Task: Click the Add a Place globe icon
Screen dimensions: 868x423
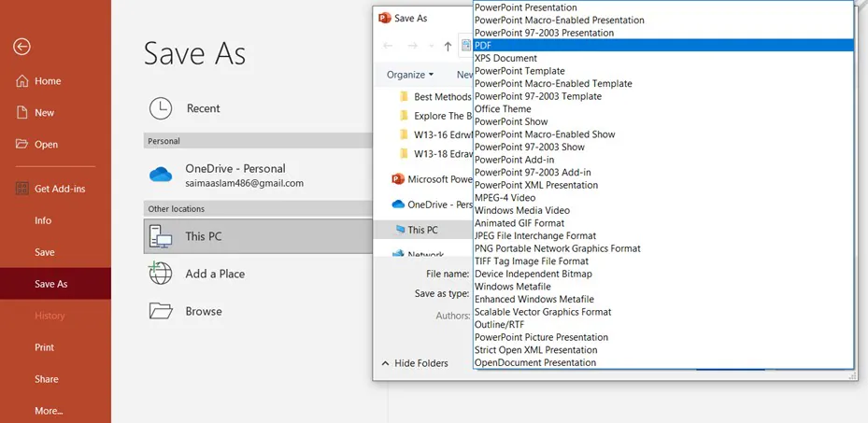Action: [161, 274]
